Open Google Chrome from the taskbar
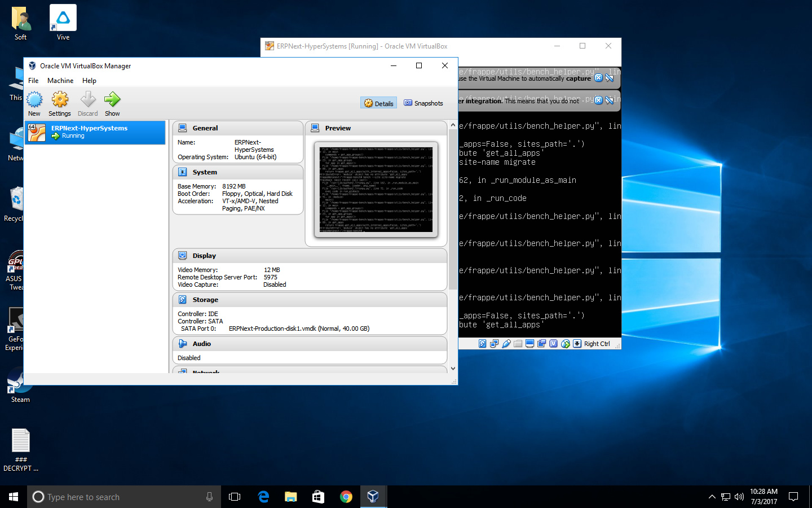 (x=346, y=497)
